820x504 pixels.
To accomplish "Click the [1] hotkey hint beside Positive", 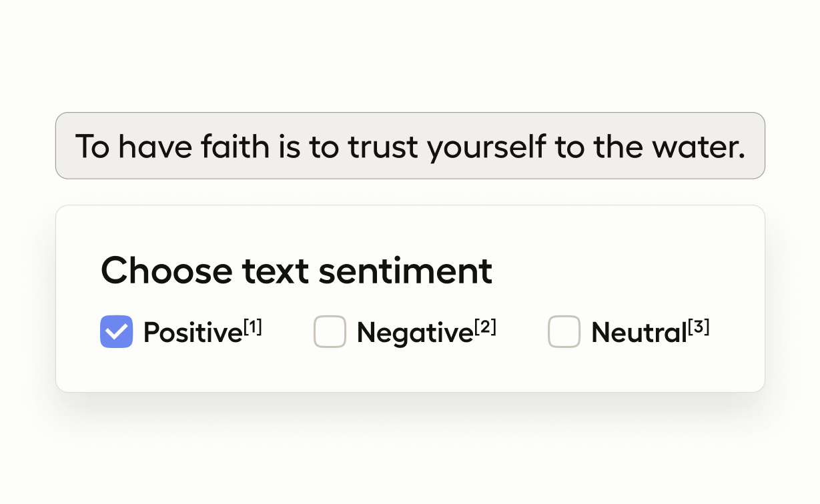I will (253, 327).
